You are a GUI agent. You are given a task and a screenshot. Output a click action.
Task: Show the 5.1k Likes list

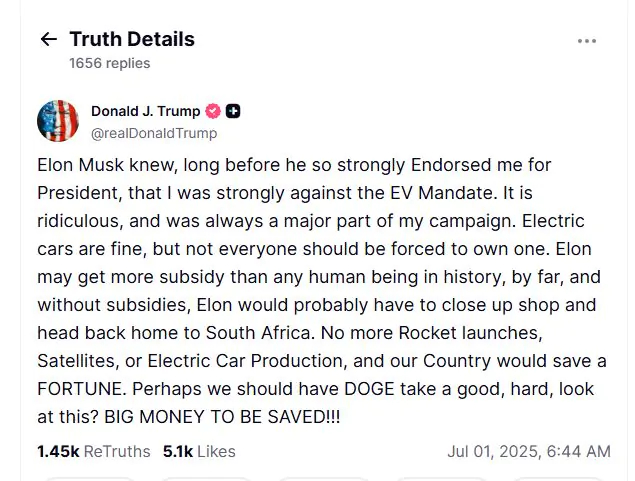coord(199,451)
